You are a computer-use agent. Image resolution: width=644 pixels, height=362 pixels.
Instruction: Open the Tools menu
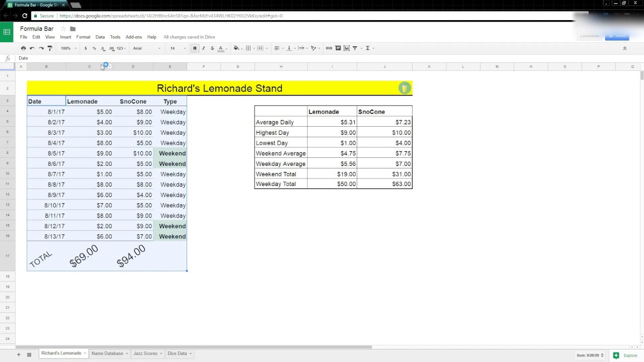[115, 37]
